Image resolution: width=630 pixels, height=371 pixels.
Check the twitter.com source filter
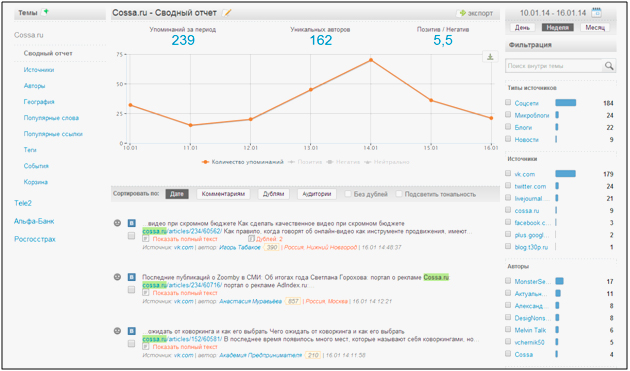pos(508,186)
